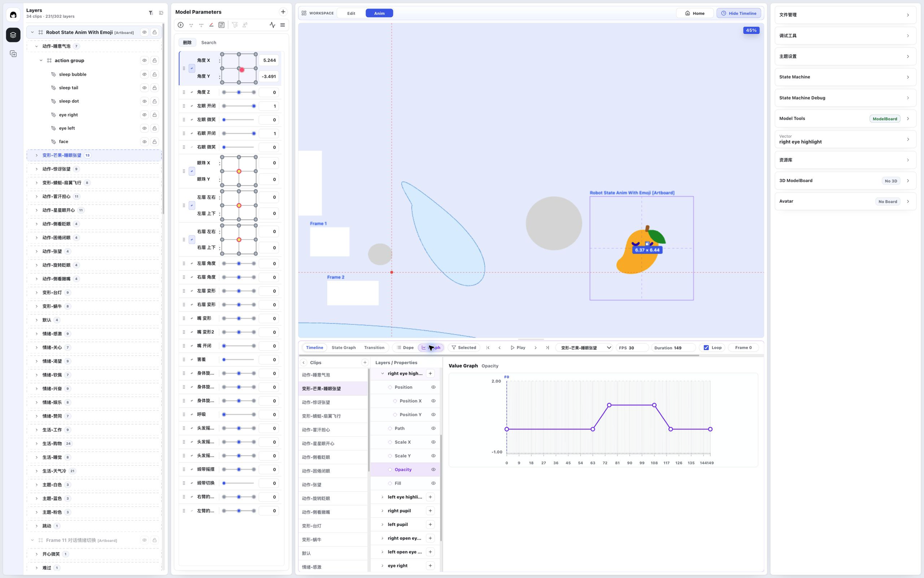Lock the sleep bubble layer

[154, 75]
